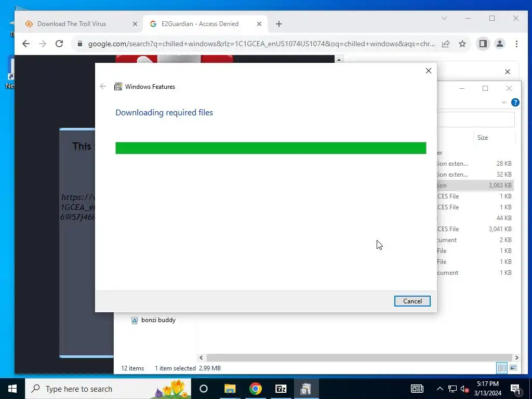
Task: Open File Explorer help icon
Action: pos(515,102)
